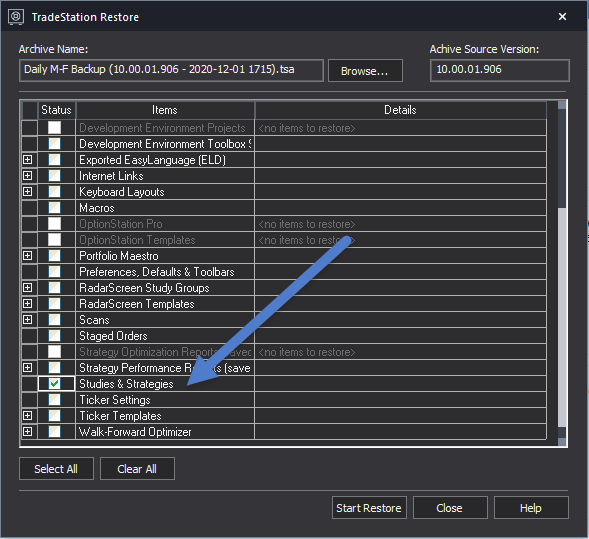The height and width of the screenshot is (539, 589).
Task: Uncheck the Studies & Strategies checkbox
Action: (x=54, y=383)
